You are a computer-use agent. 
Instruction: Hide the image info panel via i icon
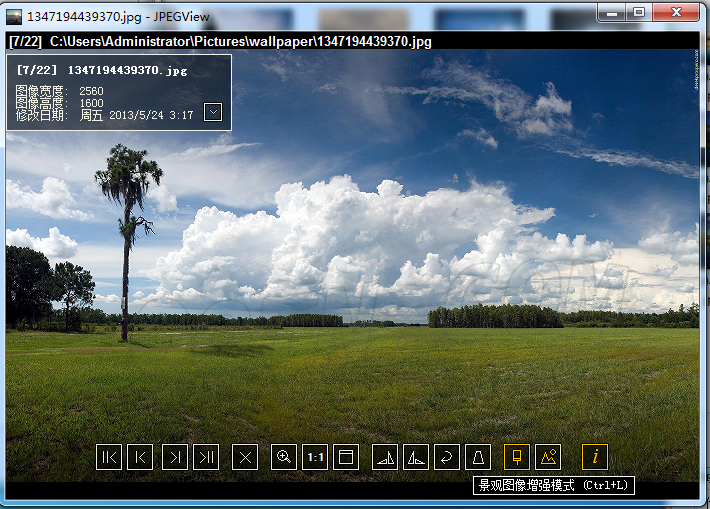click(x=595, y=457)
